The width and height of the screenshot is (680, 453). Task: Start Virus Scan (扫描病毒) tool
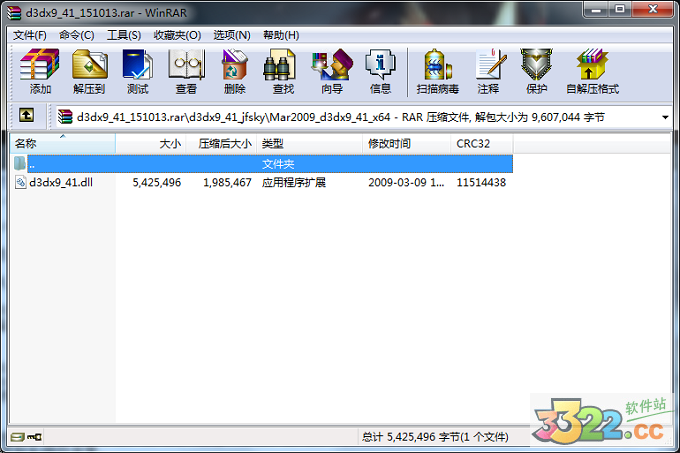[x=438, y=72]
